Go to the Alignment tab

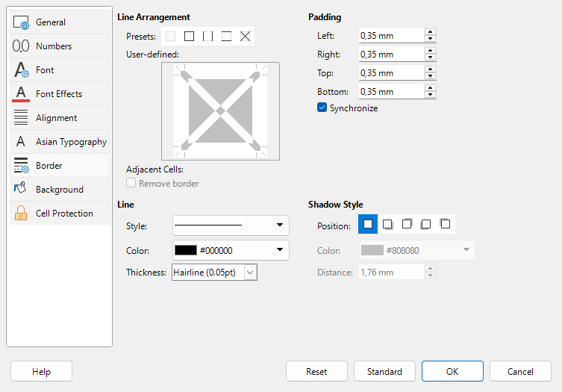click(x=60, y=118)
